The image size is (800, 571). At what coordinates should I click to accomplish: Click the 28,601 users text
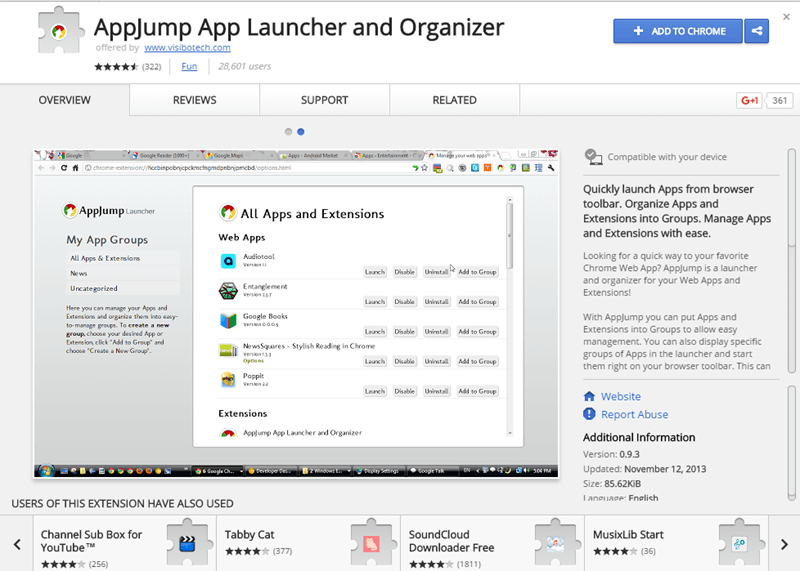point(244,66)
